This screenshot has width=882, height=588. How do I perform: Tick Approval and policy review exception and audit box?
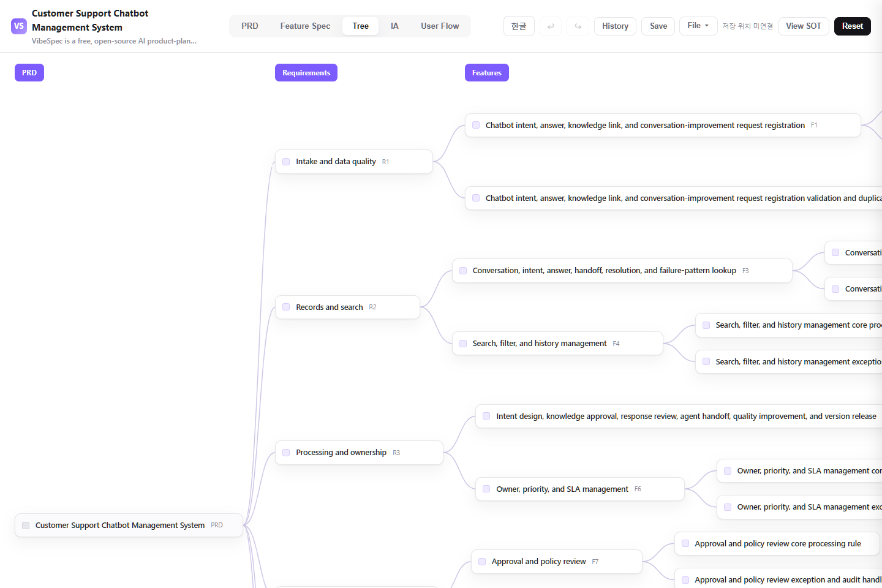pyautogui.click(x=685, y=580)
